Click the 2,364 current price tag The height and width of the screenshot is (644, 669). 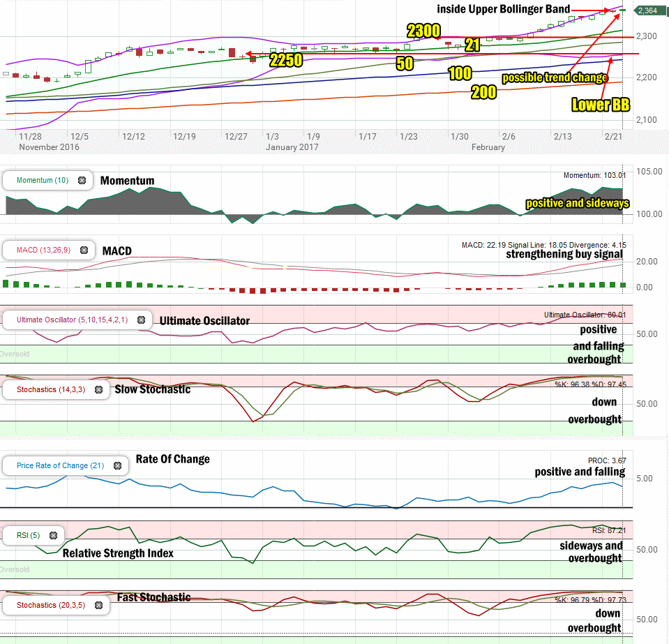pos(650,10)
